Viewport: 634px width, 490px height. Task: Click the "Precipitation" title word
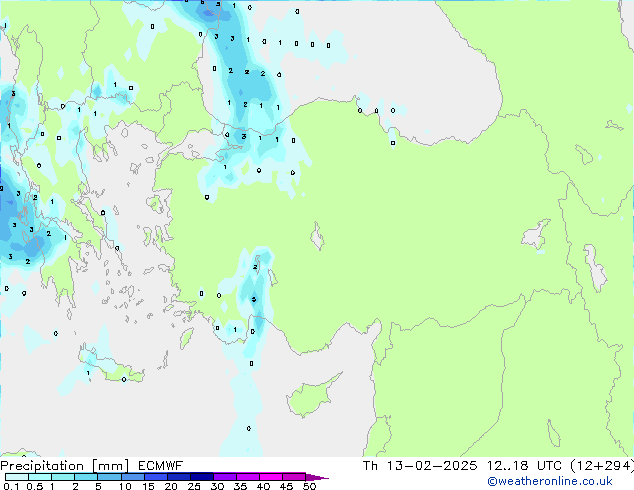coord(42,466)
